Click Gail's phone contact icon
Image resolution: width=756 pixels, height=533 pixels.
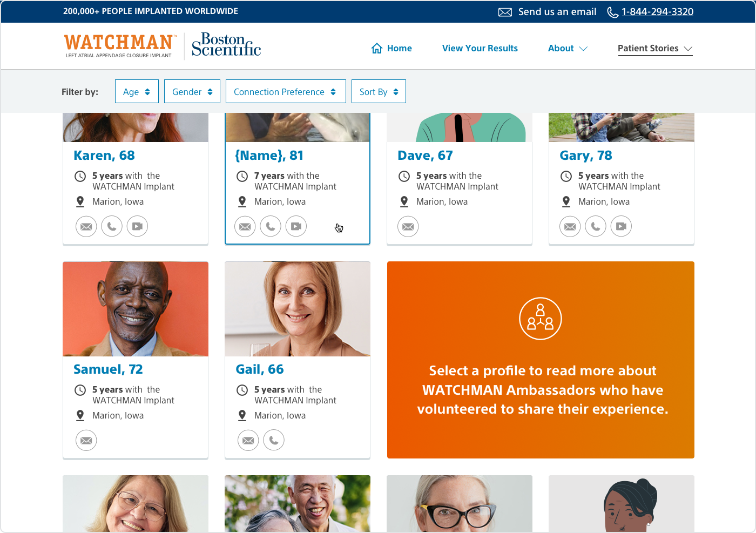click(274, 440)
